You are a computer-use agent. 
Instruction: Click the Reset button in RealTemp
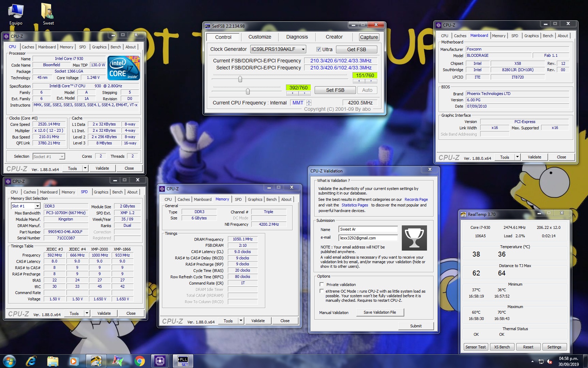[x=528, y=347]
